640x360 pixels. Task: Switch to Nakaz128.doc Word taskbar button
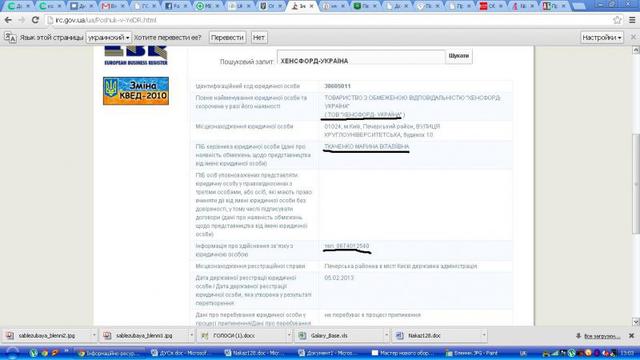tap(257, 353)
